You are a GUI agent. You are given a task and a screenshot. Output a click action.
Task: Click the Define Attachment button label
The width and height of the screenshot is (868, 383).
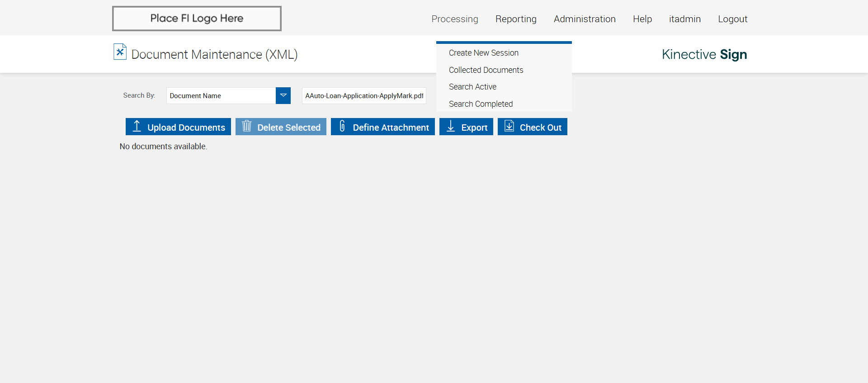point(391,128)
